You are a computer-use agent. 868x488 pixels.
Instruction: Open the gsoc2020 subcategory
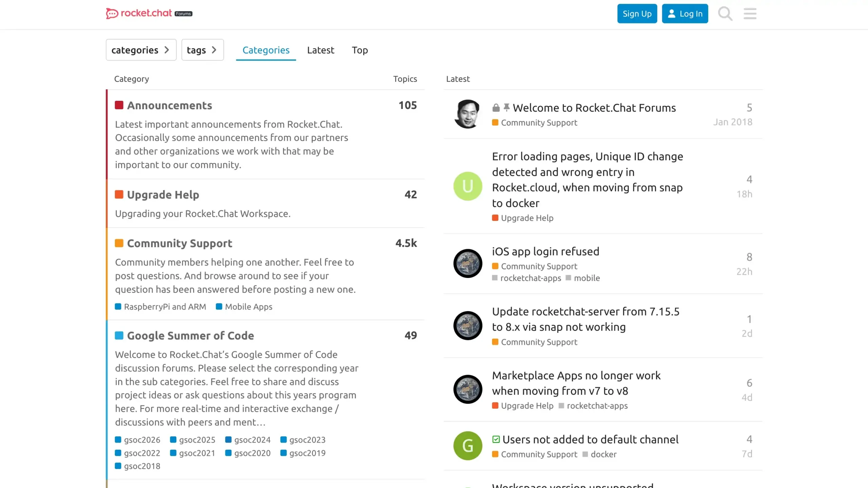248,453
